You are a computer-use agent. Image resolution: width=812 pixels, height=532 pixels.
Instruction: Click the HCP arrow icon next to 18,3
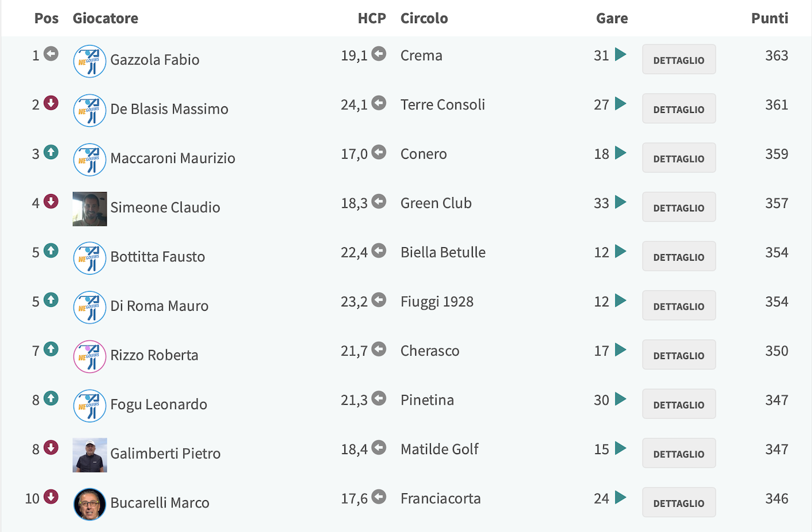[x=379, y=202]
